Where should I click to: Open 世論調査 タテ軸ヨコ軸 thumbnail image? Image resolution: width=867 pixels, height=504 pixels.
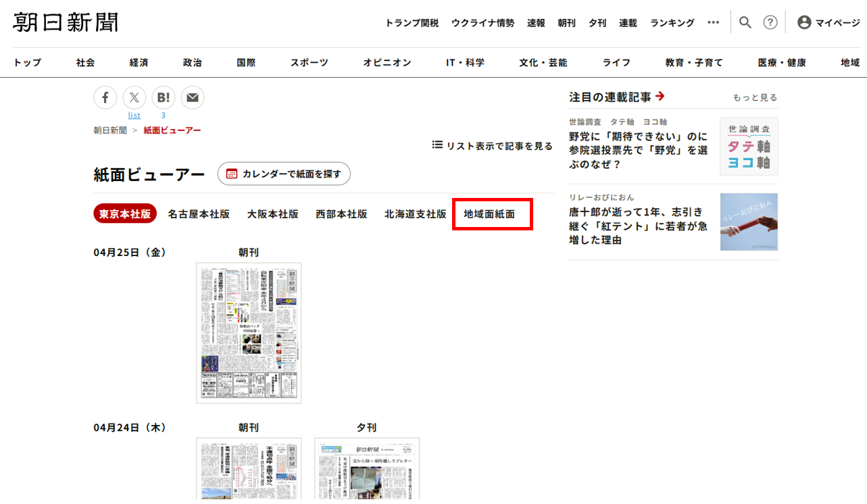point(749,147)
